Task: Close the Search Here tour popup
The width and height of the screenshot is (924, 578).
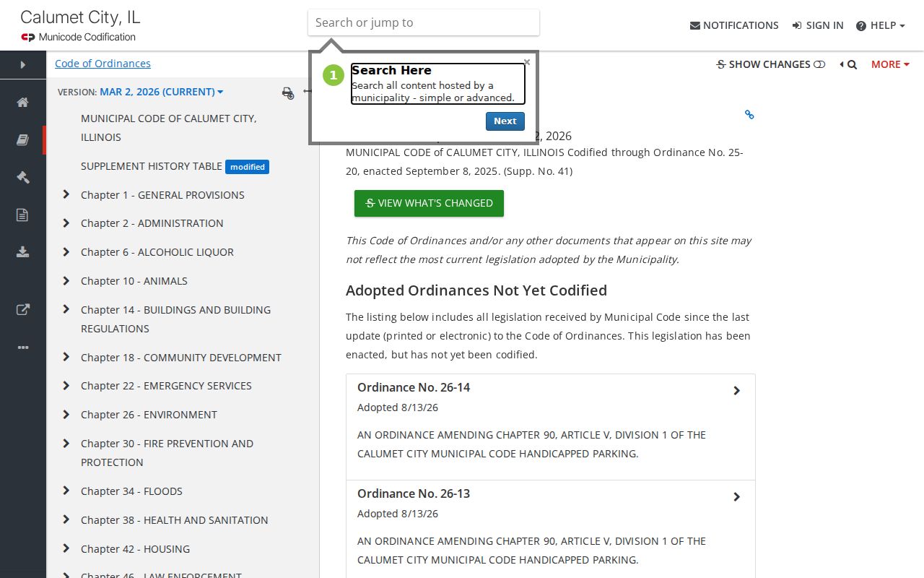Action: [x=527, y=62]
